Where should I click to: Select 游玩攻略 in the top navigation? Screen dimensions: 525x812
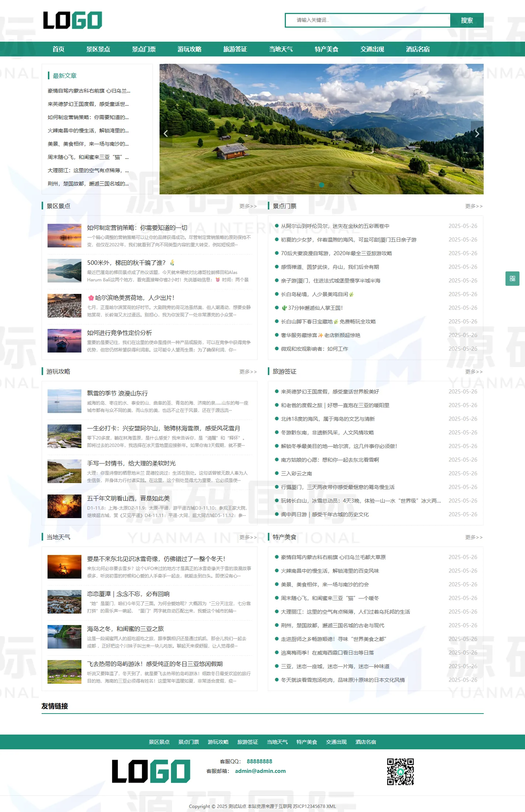(189, 49)
